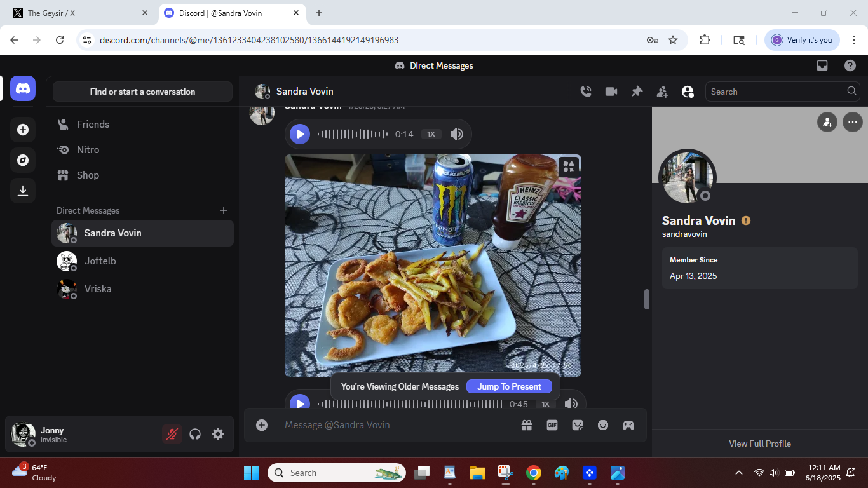Open pinned messages icon
This screenshot has width=868, height=488.
pos(637,91)
